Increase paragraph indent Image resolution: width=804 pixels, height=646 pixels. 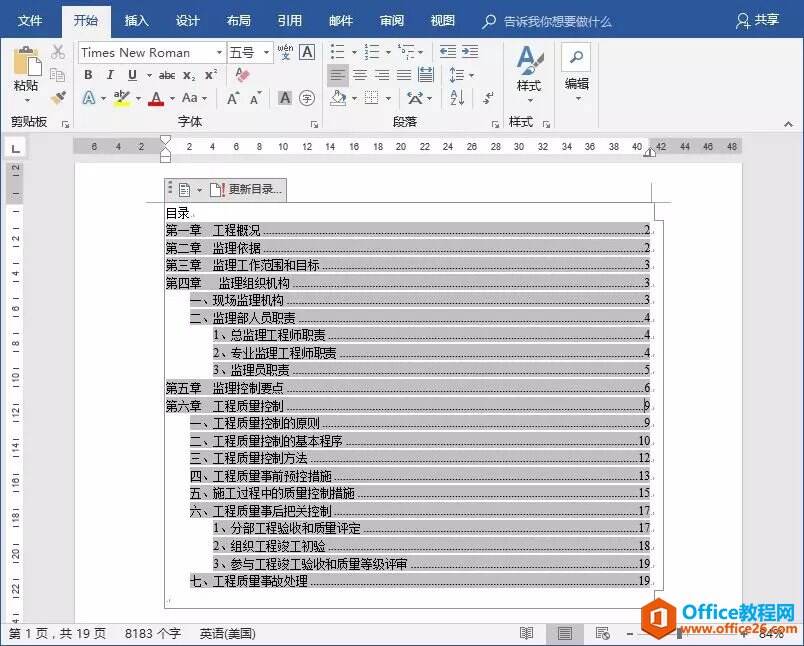[x=470, y=51]
